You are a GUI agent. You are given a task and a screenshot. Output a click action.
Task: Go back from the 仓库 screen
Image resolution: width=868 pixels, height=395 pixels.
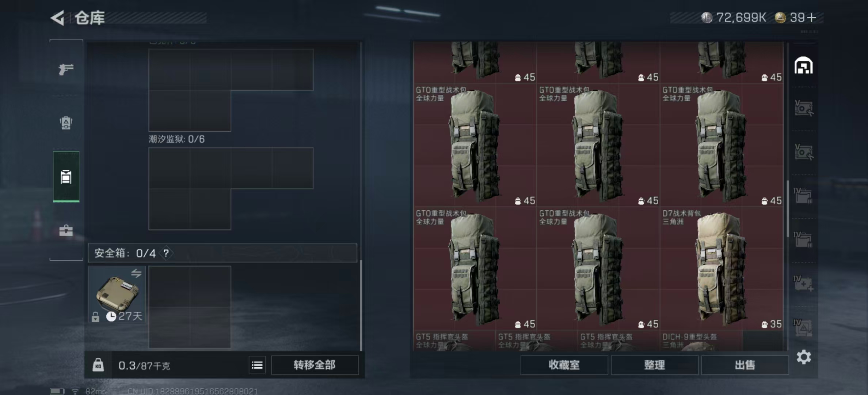click(x=58, y=18)
